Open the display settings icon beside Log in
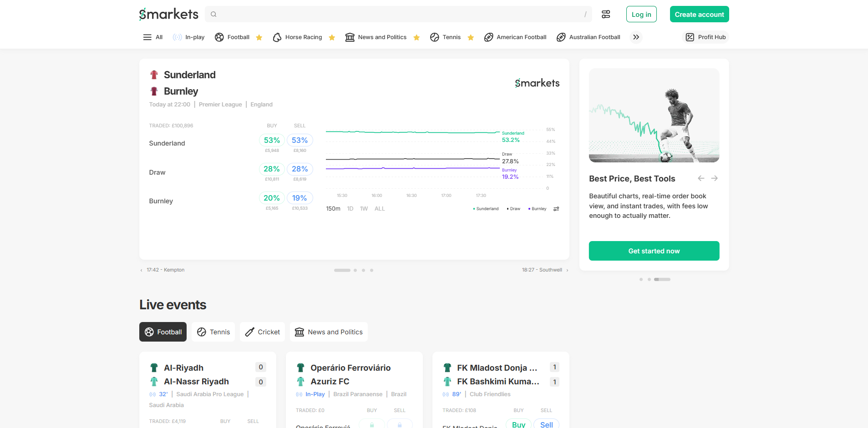868x428 pixels. tap(605, 14)
